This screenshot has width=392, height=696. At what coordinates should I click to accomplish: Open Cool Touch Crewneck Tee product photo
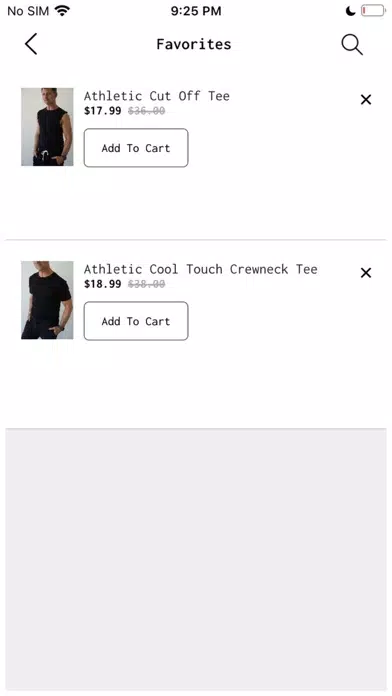point(47,300)
